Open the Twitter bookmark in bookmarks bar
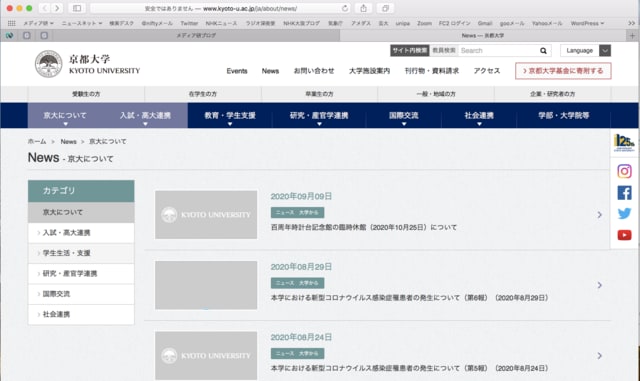The width and height of the screenshot is (640, 381). click(189, 23)
